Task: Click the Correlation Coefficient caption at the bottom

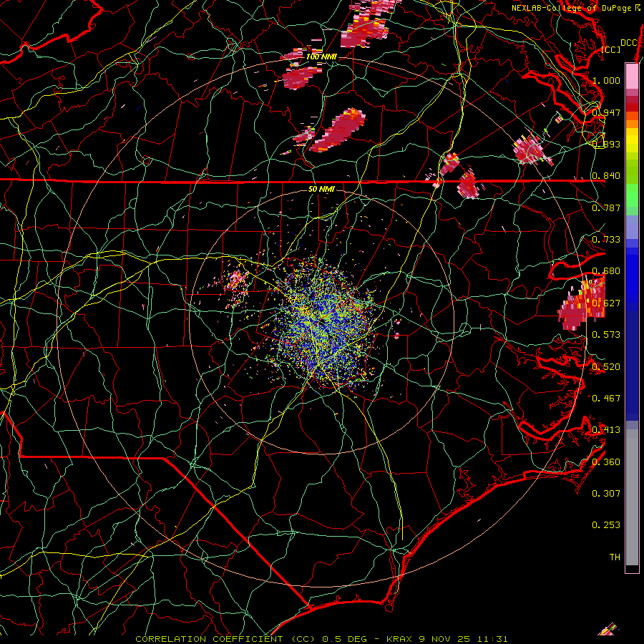Action: click(321, 639)
